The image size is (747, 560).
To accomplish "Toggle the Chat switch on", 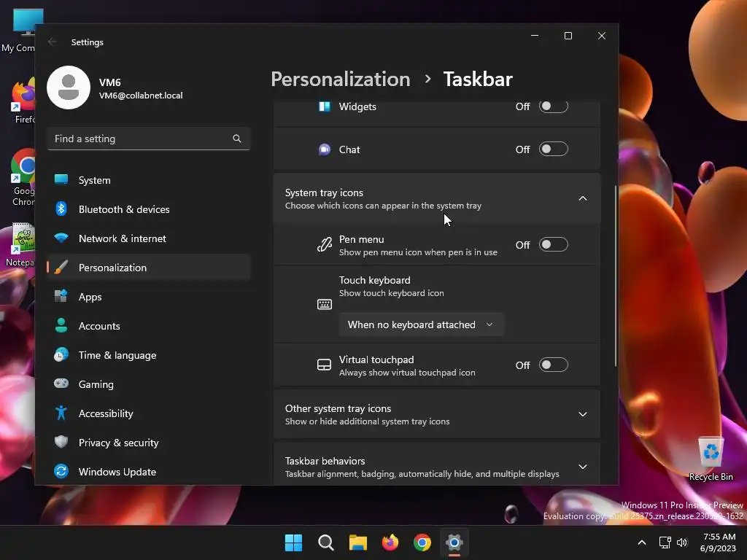I will (x=553, y=149).
